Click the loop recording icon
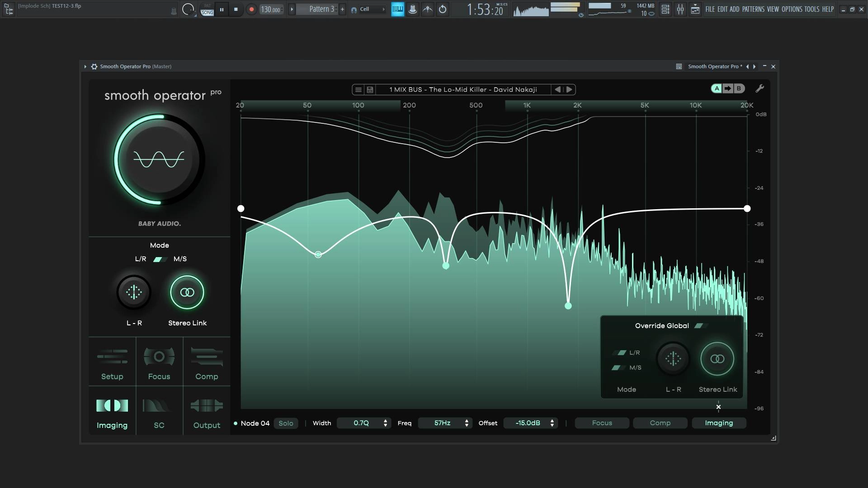 [x=443, y=9]
